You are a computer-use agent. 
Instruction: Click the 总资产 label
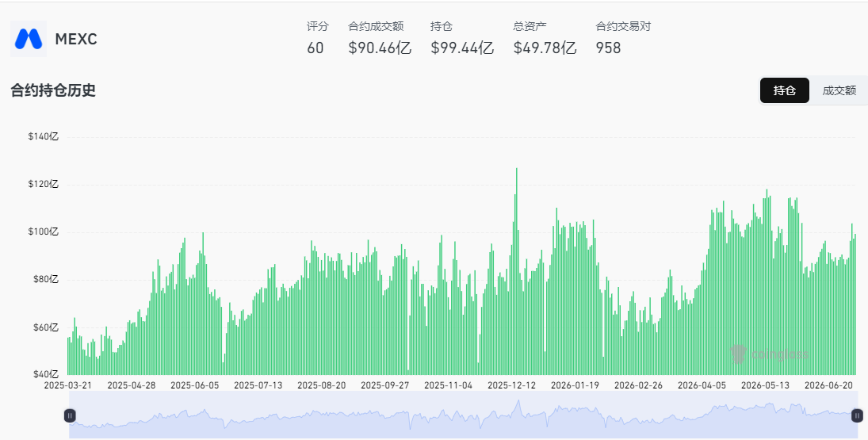pyautogui.click(x=530, y=26)
